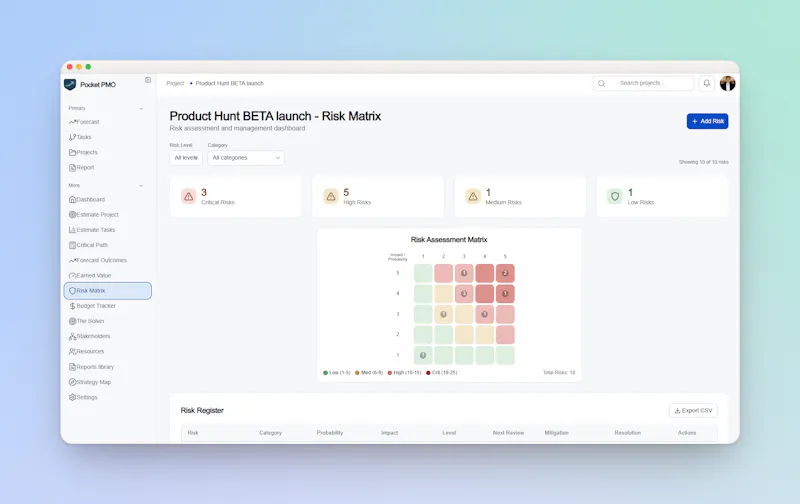Open Reports library in sidebar

(91, 367)
